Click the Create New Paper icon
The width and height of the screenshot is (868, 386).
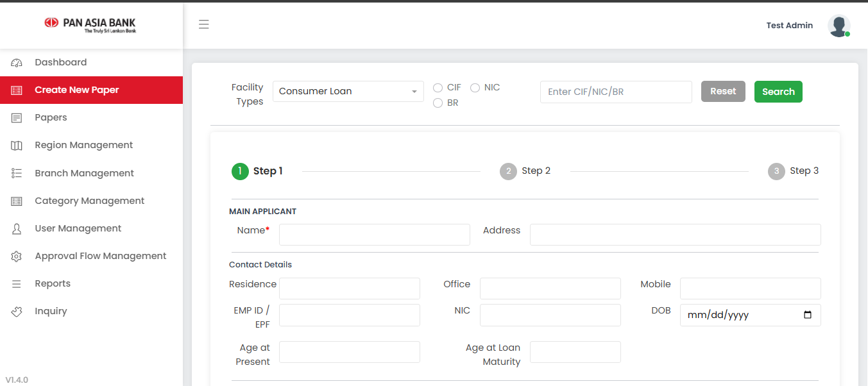click(17, 90)
